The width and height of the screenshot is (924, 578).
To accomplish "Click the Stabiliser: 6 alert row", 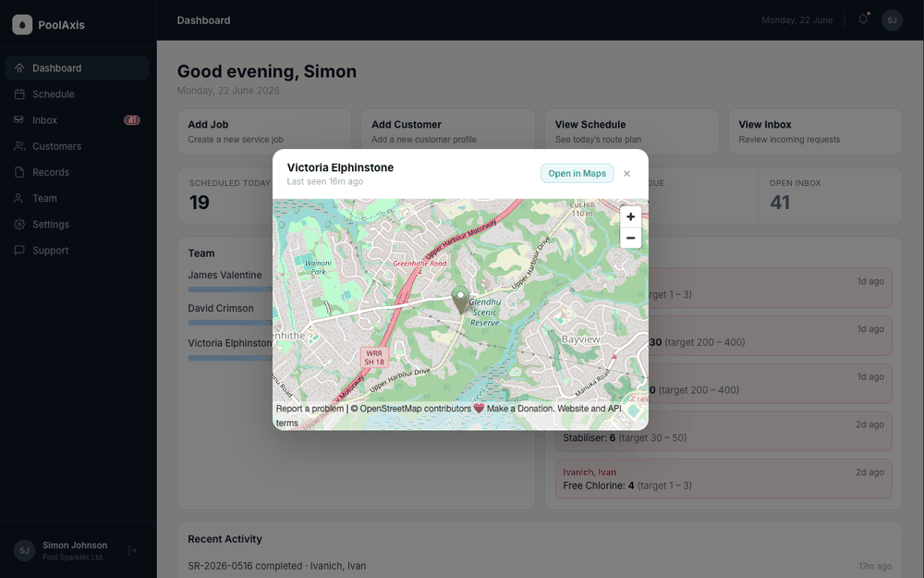I will (x=723, y=431).
